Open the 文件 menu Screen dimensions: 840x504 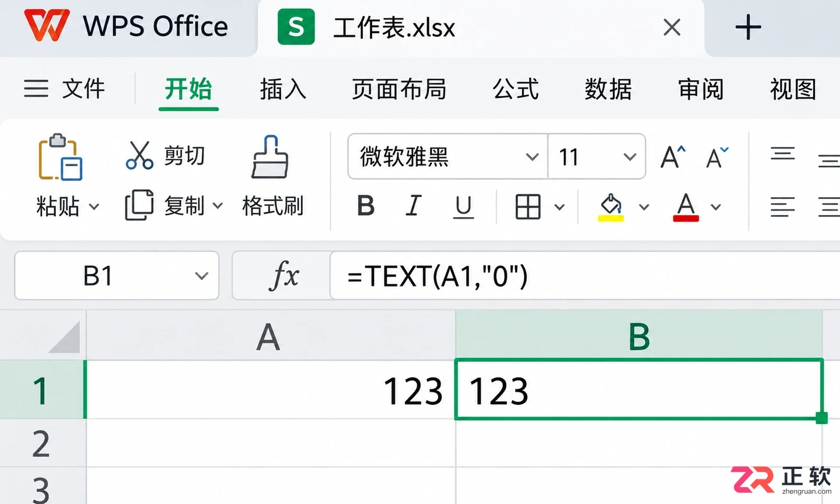(83, 89)
